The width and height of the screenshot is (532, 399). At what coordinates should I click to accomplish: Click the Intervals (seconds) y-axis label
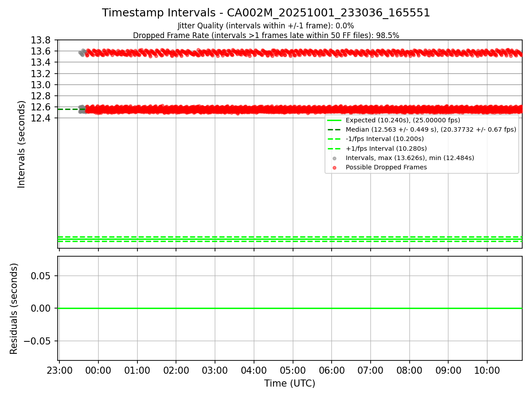click(x=22, y=144)
